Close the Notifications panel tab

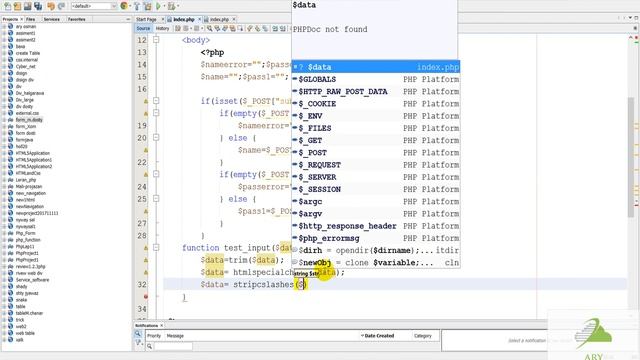162,326
